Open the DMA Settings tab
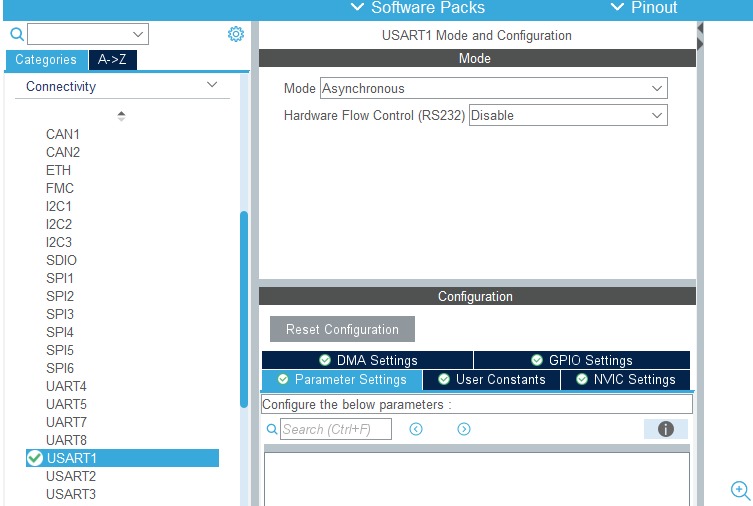This screenshot has height=506, width=753. point(367,360)
